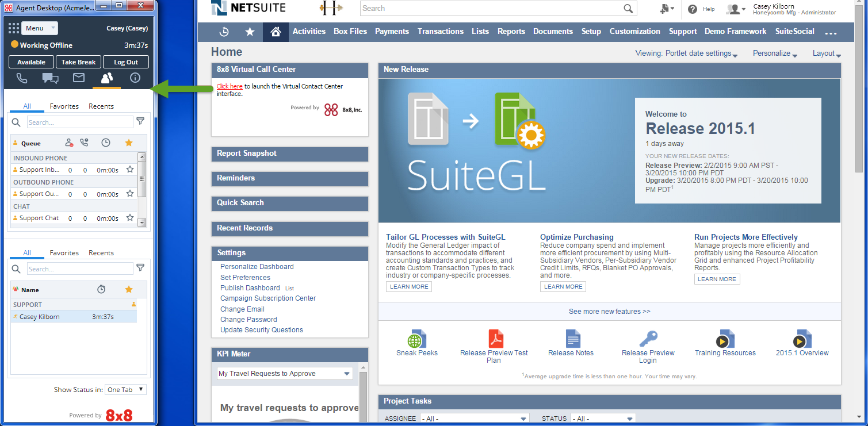Viewport: 868px width, 426px height.
Task: Open the Email envelope tab in Agent Desktop
Action: [x=79, y=78]
